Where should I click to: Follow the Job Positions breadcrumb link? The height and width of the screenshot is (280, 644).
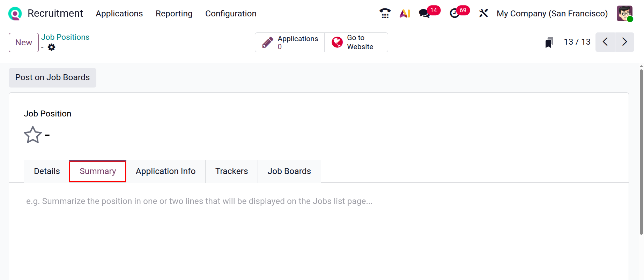[x=65, y=37]
